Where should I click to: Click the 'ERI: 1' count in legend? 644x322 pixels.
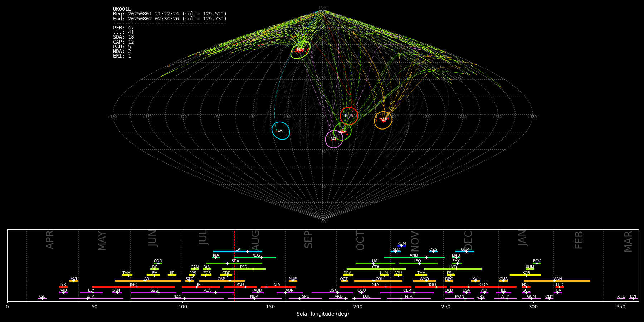(x=122, y=56)
